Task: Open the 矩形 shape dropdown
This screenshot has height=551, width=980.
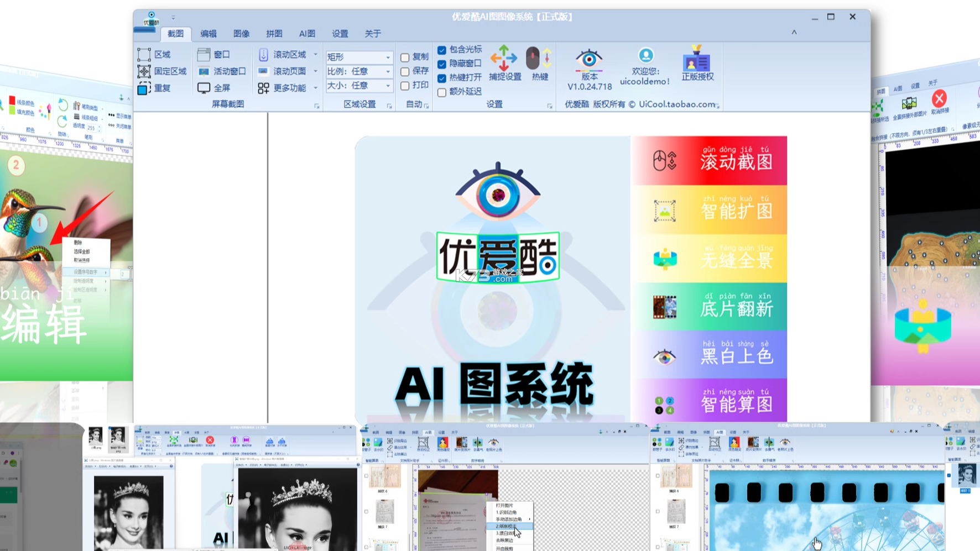Action: pyautogui.click(x=359, y=57)
